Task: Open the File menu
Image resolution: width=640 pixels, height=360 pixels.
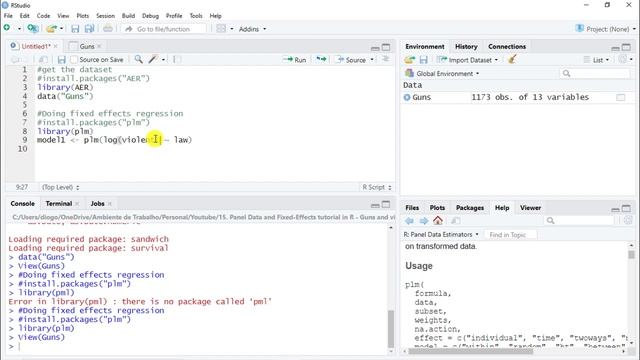Action: click(8, 16)
